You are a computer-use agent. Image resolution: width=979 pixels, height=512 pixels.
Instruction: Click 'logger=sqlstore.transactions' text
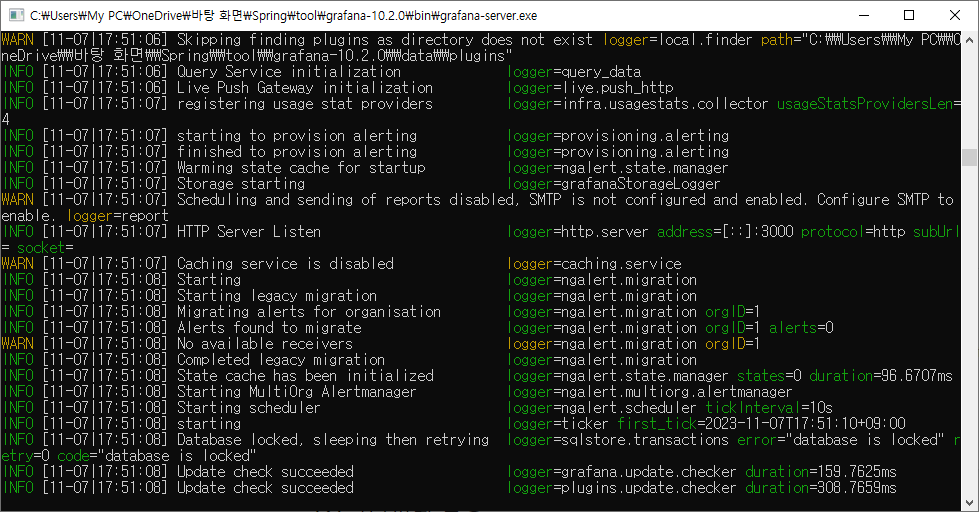coord(617,440)
